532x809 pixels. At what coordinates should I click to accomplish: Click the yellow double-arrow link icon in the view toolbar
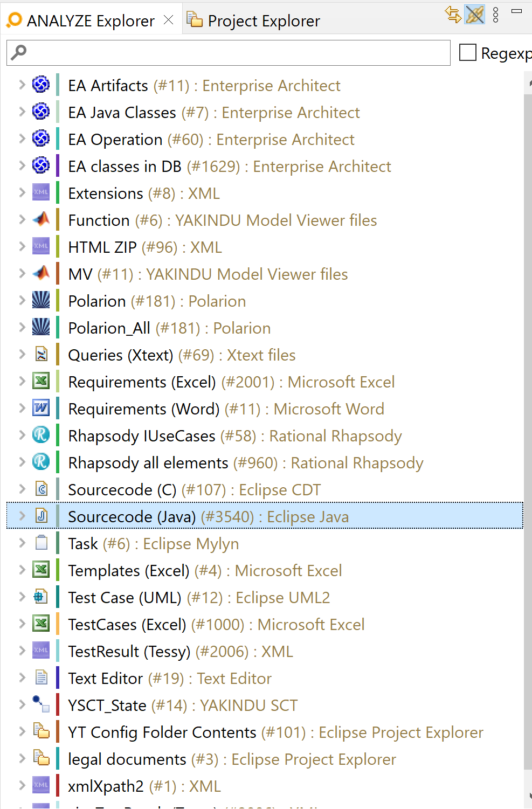click(453, 15)
